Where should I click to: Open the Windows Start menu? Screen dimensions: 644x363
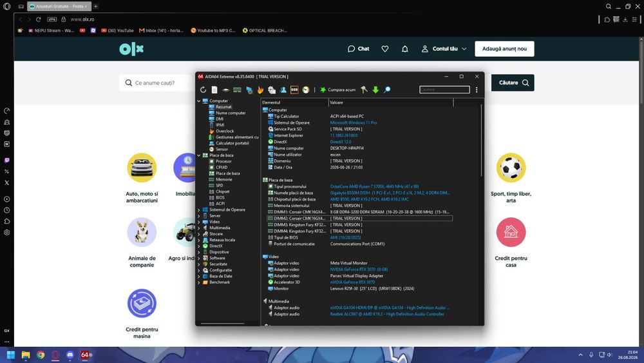[11, 355]
